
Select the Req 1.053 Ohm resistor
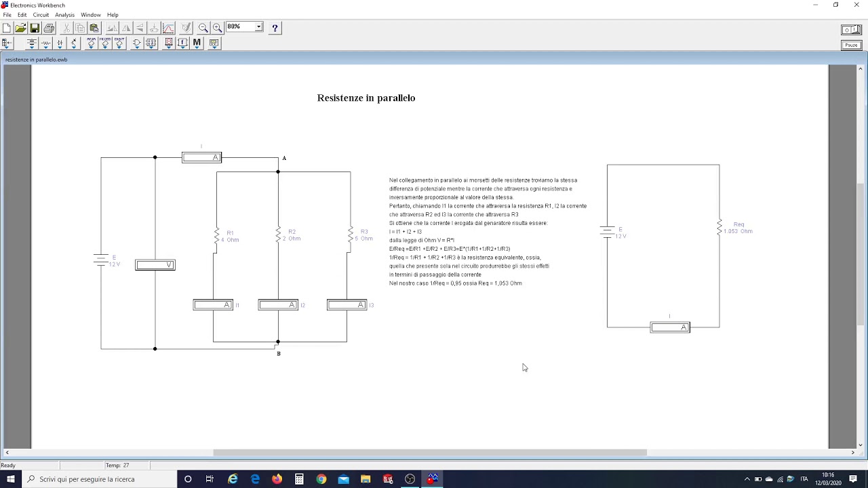click(x=719, y=228)
